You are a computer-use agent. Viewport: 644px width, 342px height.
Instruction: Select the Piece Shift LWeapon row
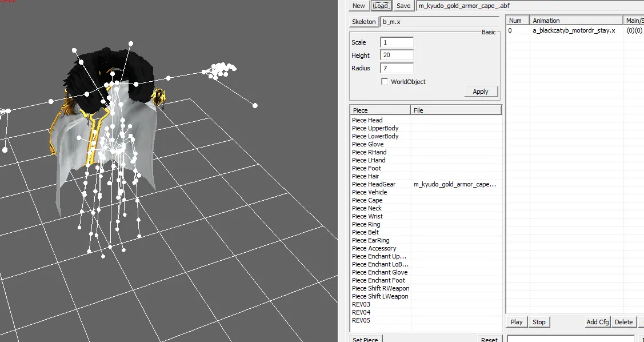pos(426,296)
